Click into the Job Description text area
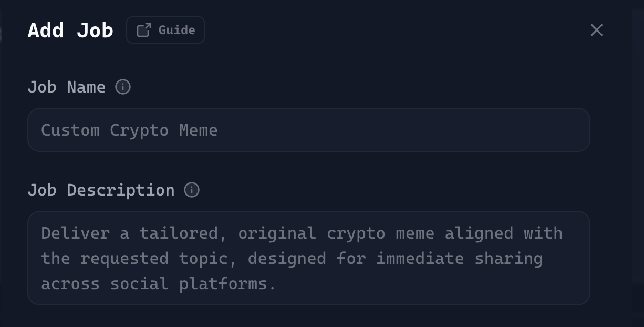 pos(309,258)
